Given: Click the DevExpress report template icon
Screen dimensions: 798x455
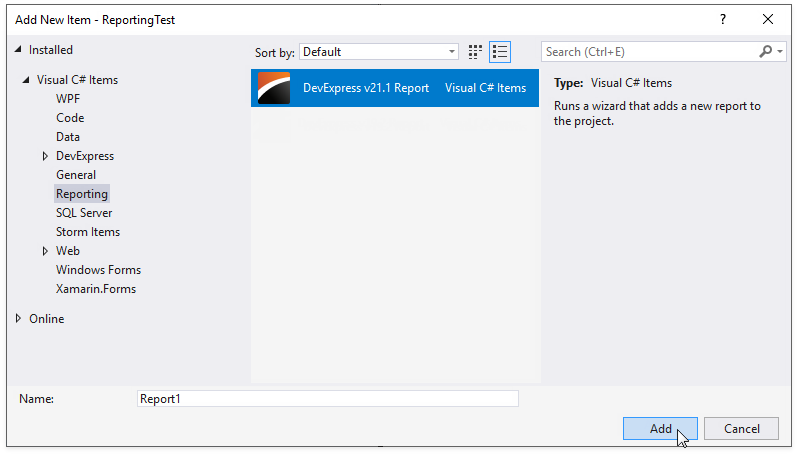Looking at the screenshot, I should click(x=274, y=88).
